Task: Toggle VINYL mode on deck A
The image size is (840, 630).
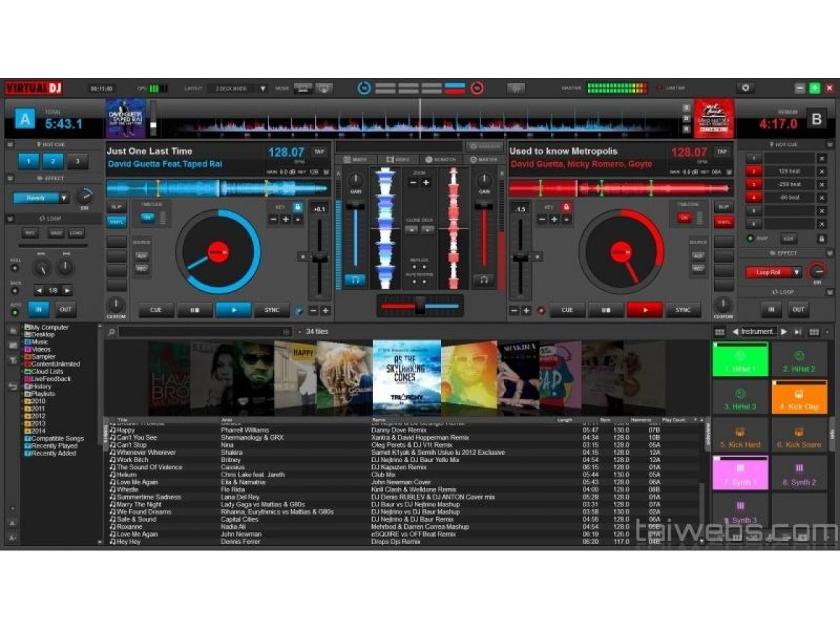Action: (x=116, y=222)
